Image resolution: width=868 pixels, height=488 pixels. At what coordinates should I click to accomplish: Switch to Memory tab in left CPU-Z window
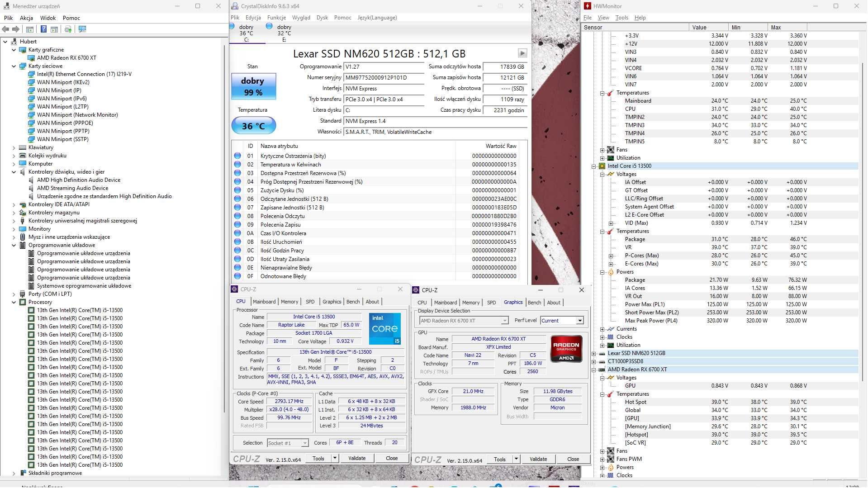pyautogui.click(x=289, y=302)
